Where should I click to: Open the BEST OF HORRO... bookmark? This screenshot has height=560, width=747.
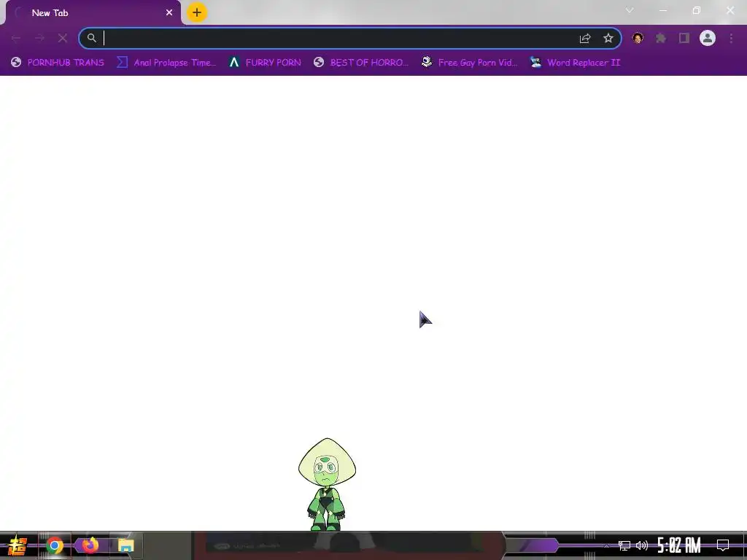coord(361,63)
